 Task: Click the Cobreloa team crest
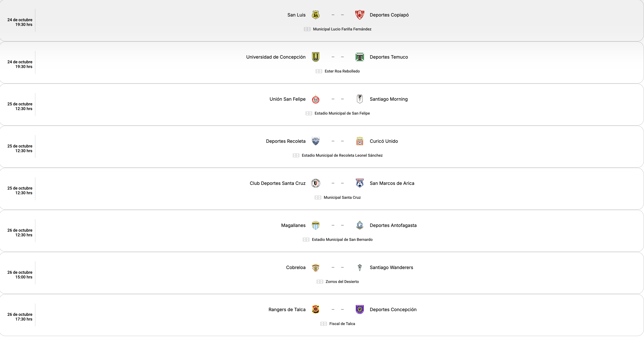pos(316,267)
